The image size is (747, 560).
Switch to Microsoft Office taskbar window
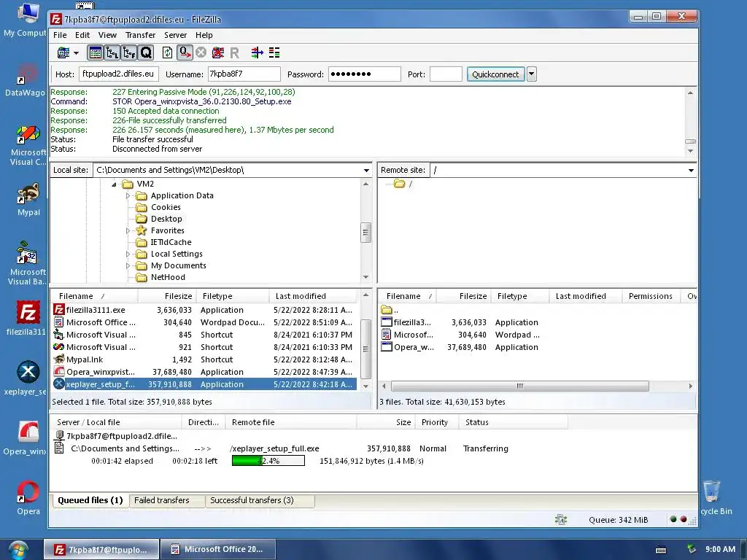[x=218, y=550]
